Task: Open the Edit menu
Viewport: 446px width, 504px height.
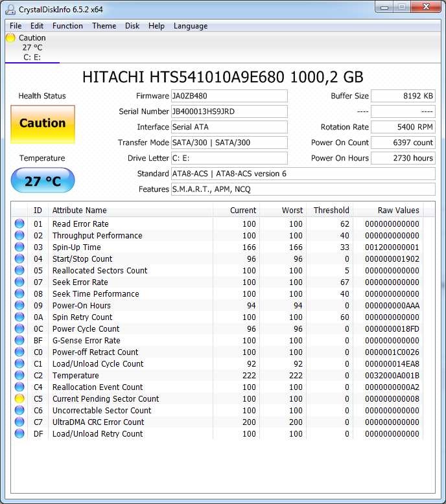Action: coord(37,26)
